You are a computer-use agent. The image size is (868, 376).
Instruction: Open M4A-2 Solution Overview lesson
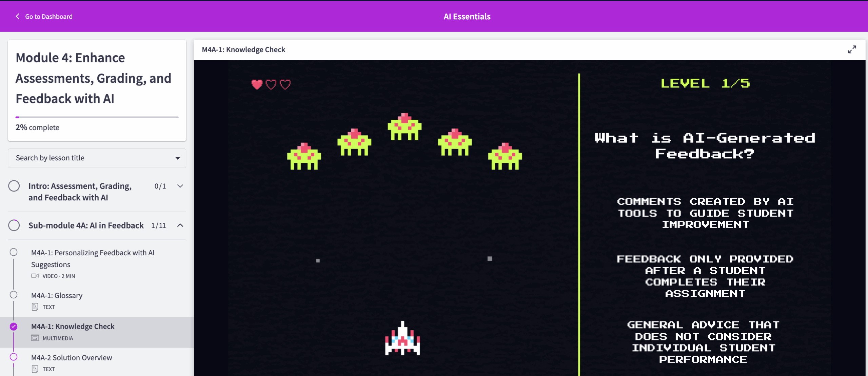tap(72, 358)
